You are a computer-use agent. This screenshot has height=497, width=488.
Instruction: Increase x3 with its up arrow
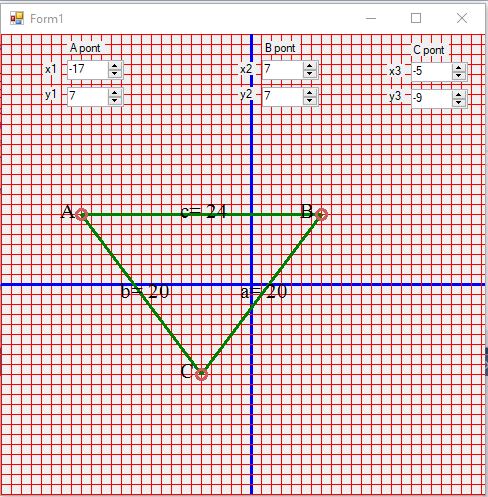[x=459, y=68]
